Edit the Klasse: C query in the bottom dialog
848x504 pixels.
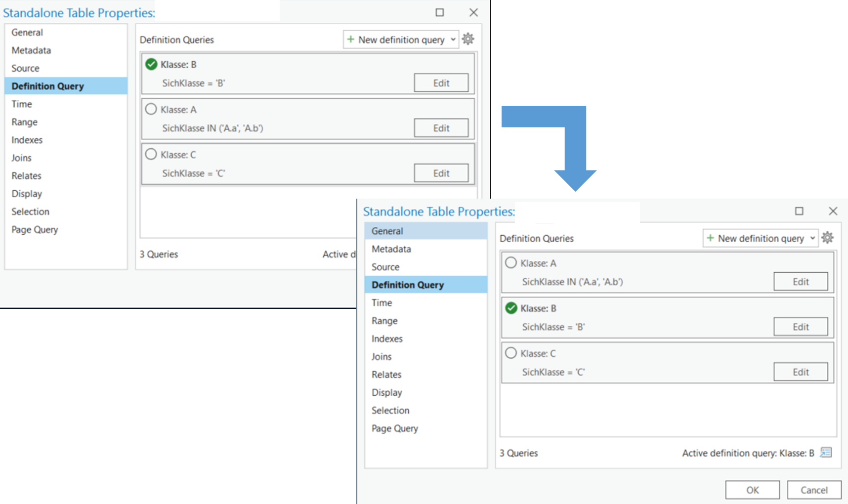pos(801,372)
